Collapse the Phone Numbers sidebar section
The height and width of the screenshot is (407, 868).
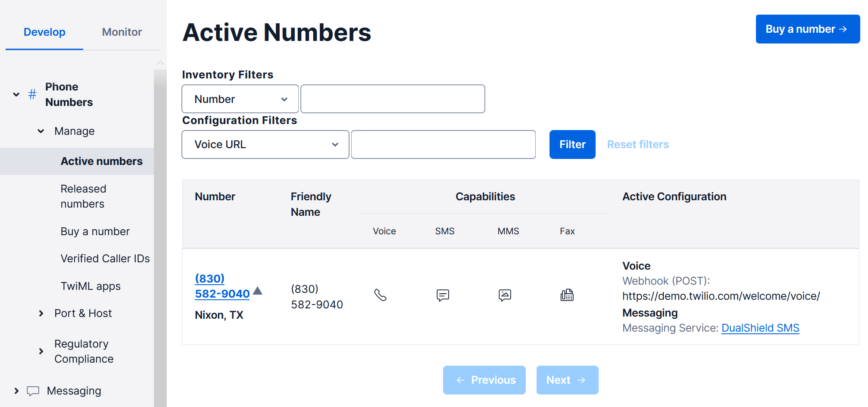[x=16, y=94]
